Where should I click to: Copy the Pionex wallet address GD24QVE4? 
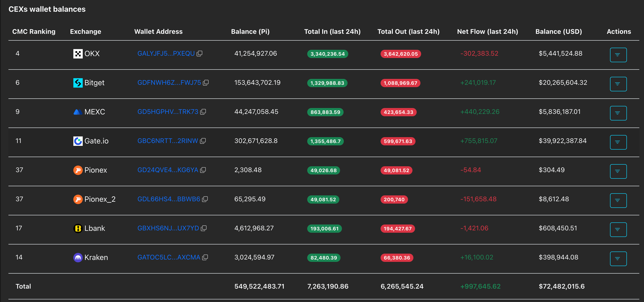point(203,170)
